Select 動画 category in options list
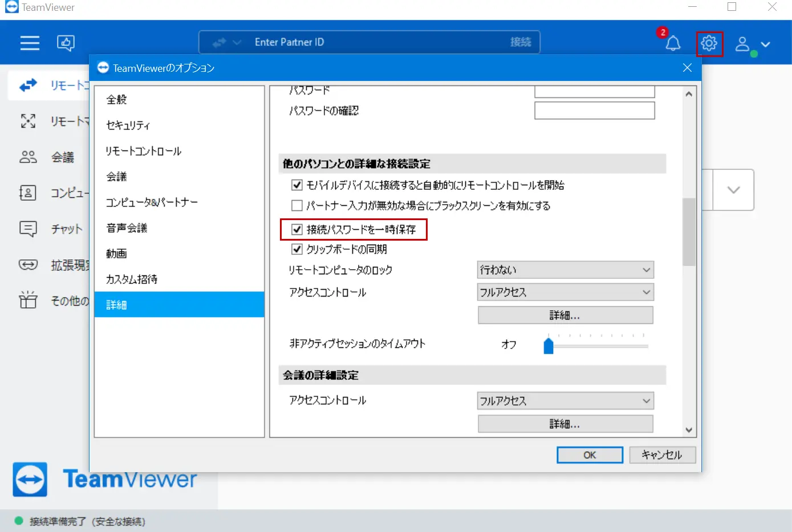Screen dimensions: 792x532 [x=179, y=253]
